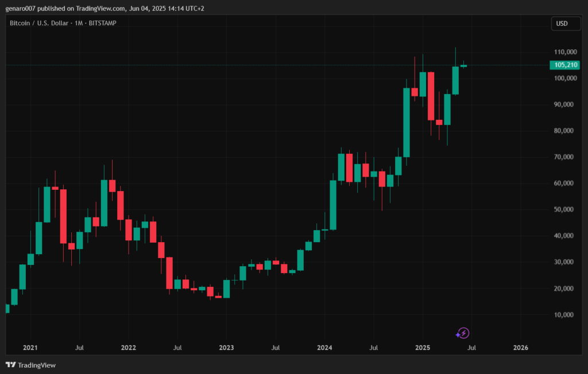Click the 2023 label on the time axis

coord(226,348)
